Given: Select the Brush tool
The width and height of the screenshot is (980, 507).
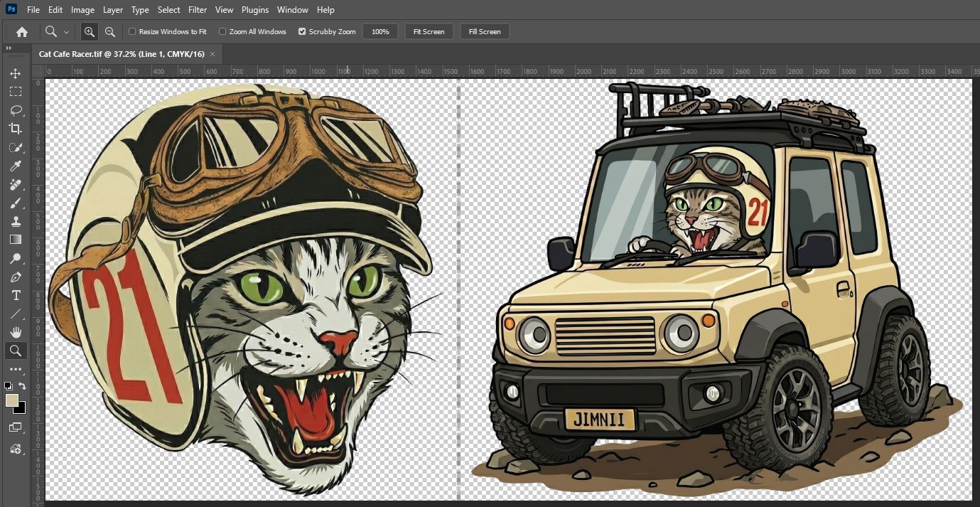Looking at the screenshot, I should click(16, 203).
